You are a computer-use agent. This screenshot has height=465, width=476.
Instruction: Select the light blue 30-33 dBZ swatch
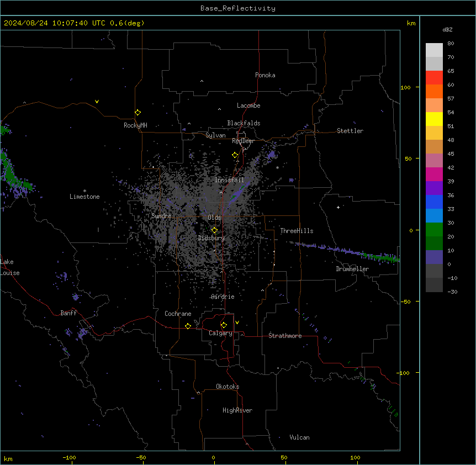coord(434,215)
